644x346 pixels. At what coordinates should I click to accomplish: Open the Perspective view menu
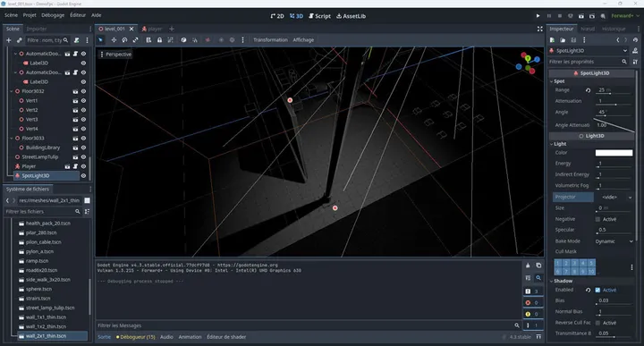point(115,55)
